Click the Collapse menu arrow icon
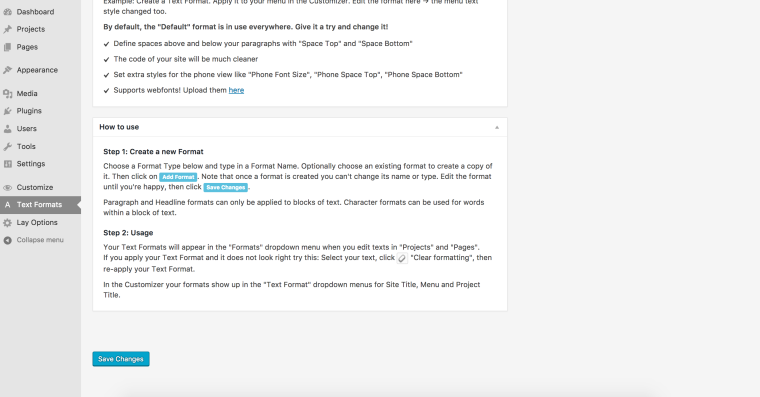 pos(7,240)
